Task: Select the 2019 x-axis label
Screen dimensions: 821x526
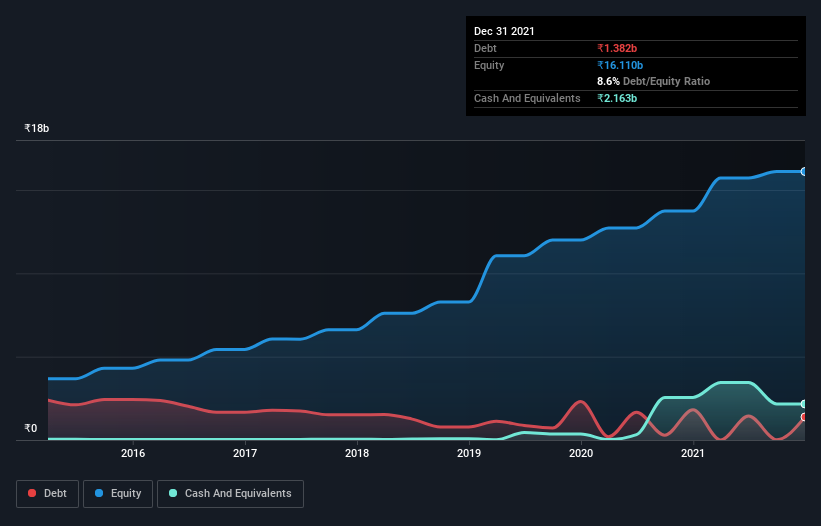Action: tap(469, 453)
